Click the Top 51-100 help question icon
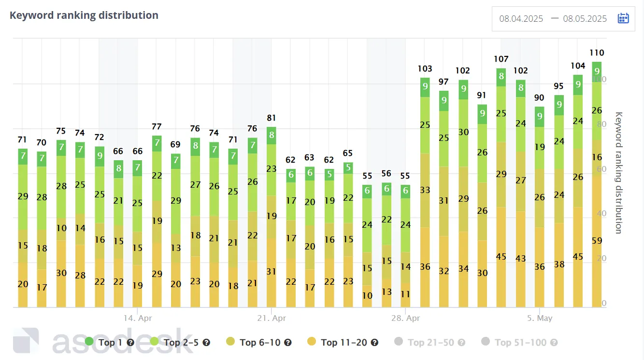This screenshot has width=644, height=360. coord(554,342)
